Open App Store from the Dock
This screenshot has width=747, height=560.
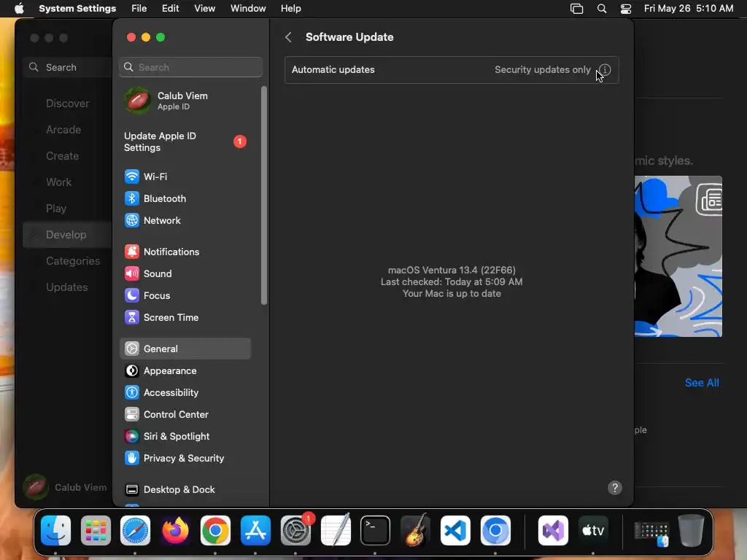255,531
